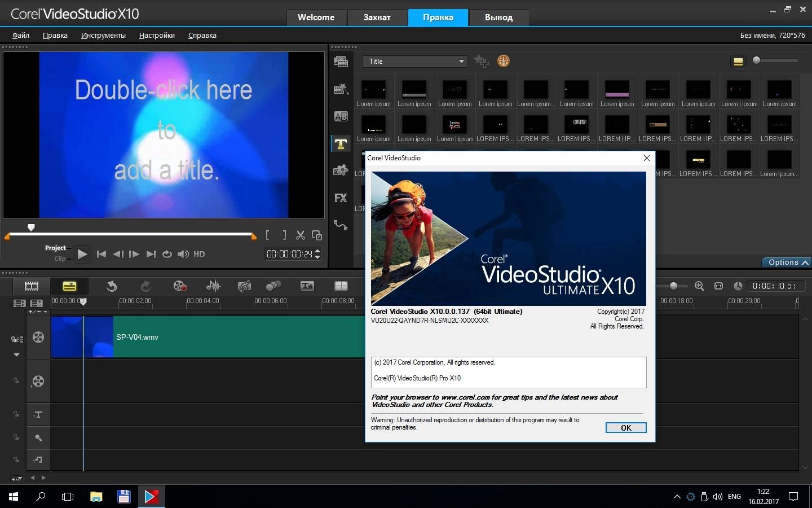Toggle ripple editing on video track
The height and width of the screenshot is (508, 812).
click(x=17, y=339)
